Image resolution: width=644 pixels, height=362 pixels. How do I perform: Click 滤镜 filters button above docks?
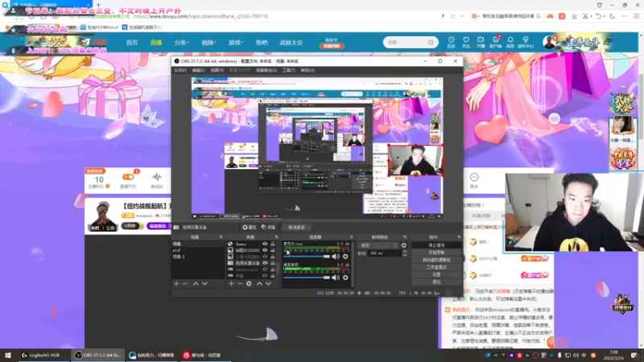268,227
